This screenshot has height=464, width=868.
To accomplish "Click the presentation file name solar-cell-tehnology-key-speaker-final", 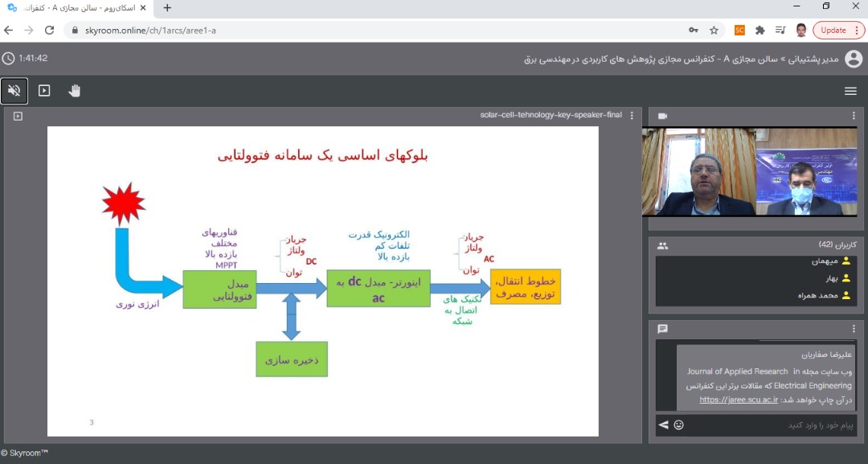I will pos(551,115).
